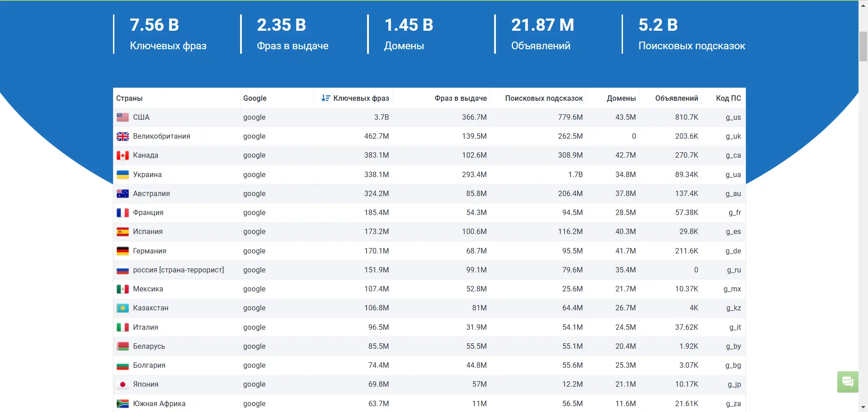Sort table by Фраз в выдаче header
Image resolution: width=868 pixels, height=412 pixels.
[460, 98]
